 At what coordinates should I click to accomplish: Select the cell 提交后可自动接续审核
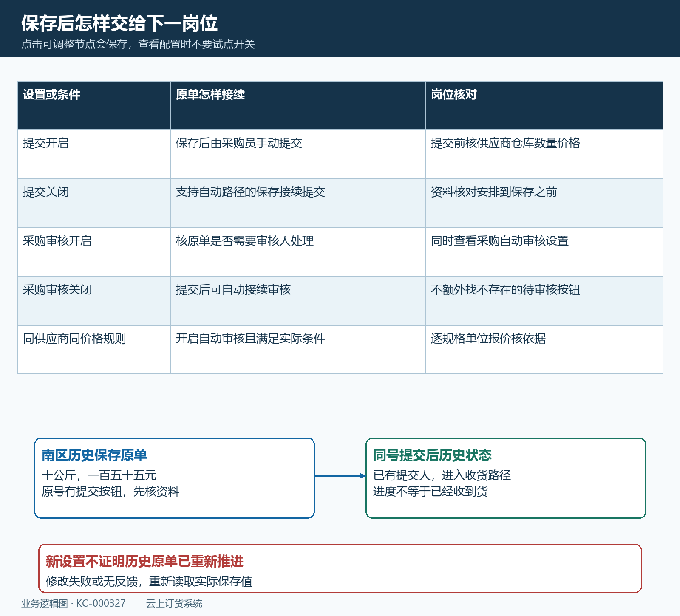297,301
